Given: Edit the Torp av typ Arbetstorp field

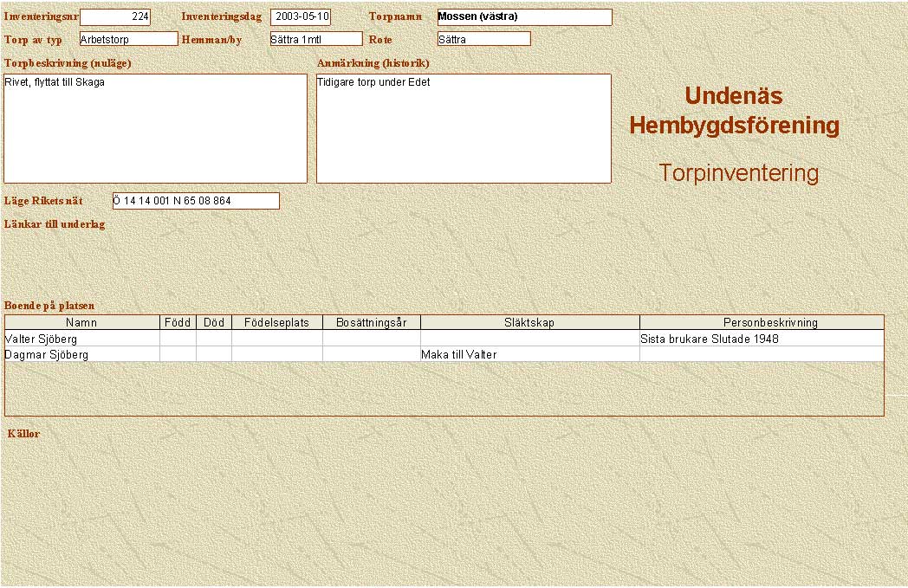Looking at the screenshot, I should click(128, 39).
